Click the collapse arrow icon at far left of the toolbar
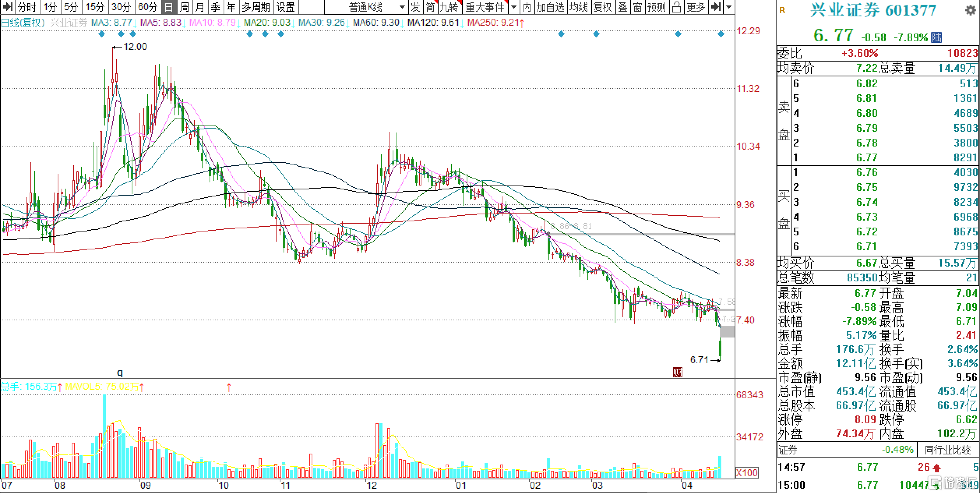 point(8,7)
